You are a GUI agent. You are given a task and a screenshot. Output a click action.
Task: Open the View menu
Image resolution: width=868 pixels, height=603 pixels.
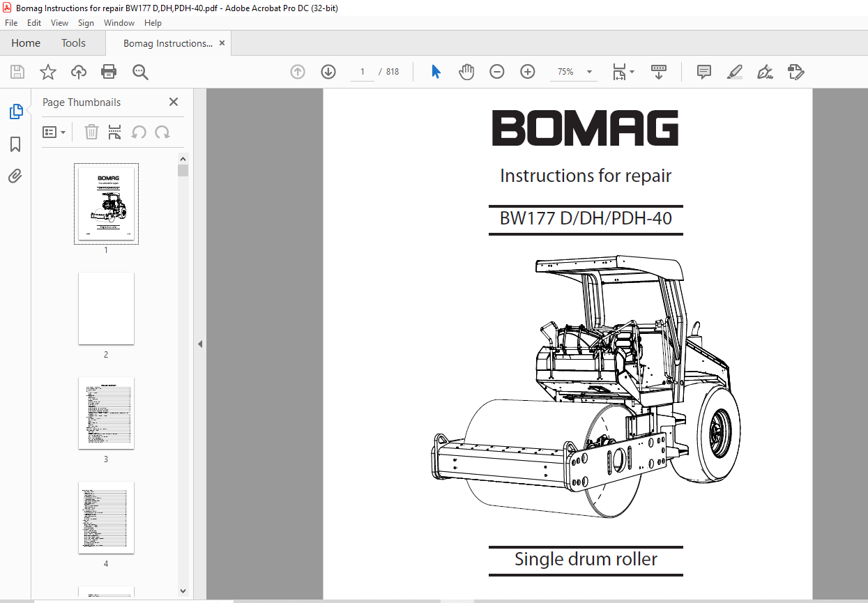(x=60, y=23)
